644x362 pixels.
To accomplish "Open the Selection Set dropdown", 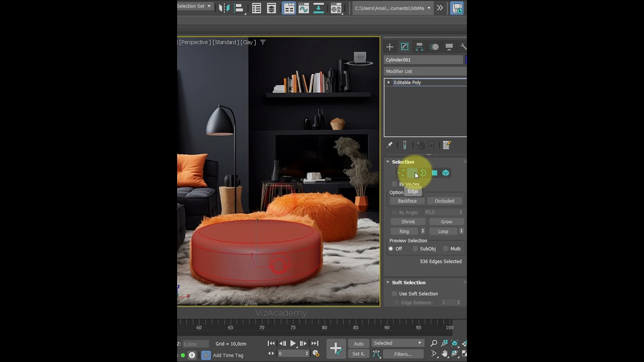I will [x=195, y=7].
